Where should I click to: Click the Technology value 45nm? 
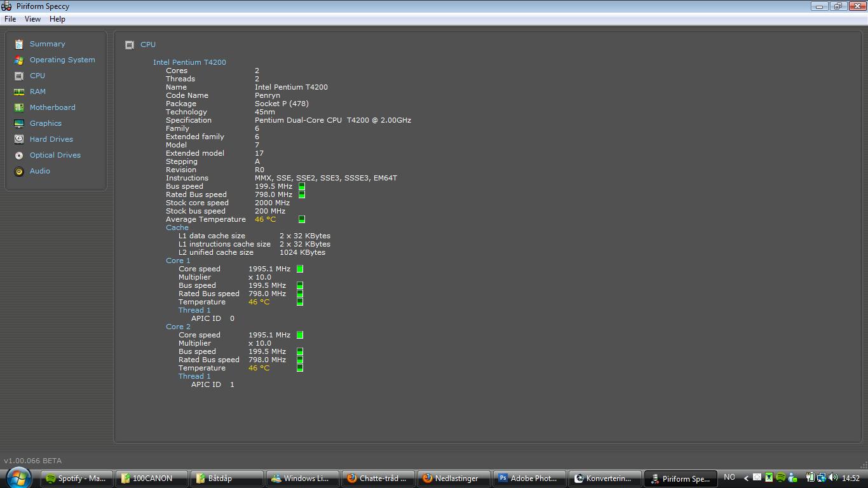265,112
